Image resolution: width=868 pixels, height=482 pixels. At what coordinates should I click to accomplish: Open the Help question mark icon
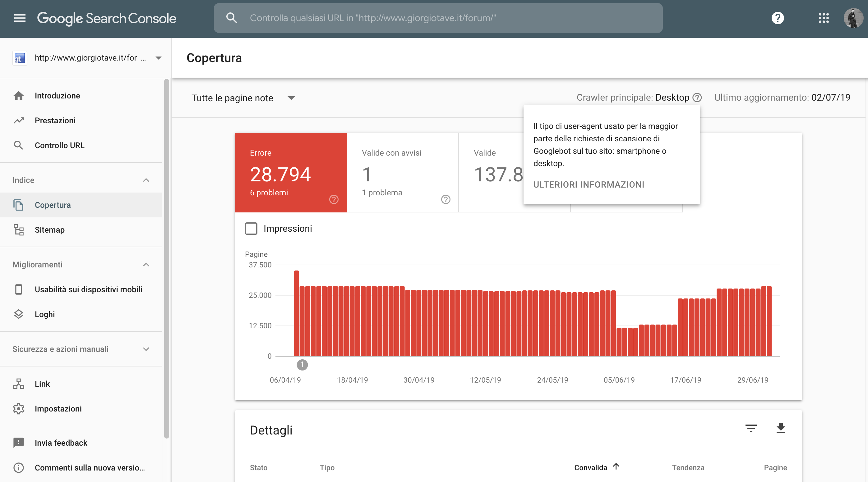point(777,18)
